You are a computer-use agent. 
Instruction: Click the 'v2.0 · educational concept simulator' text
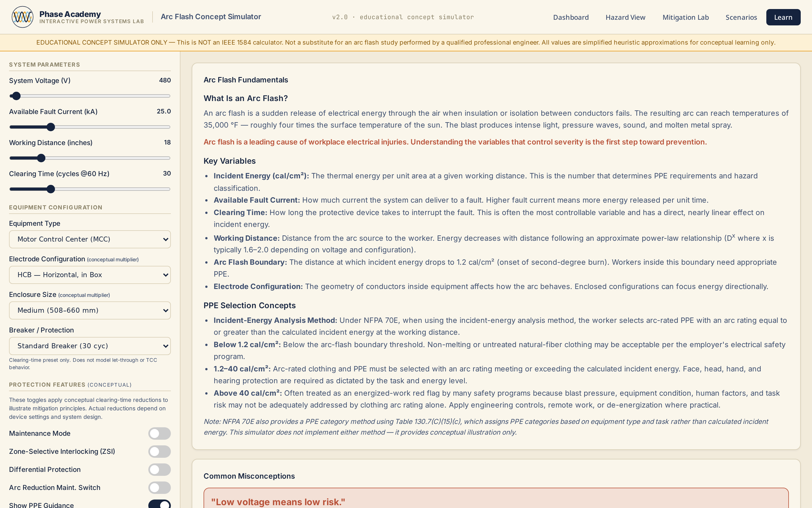(403, 17)
